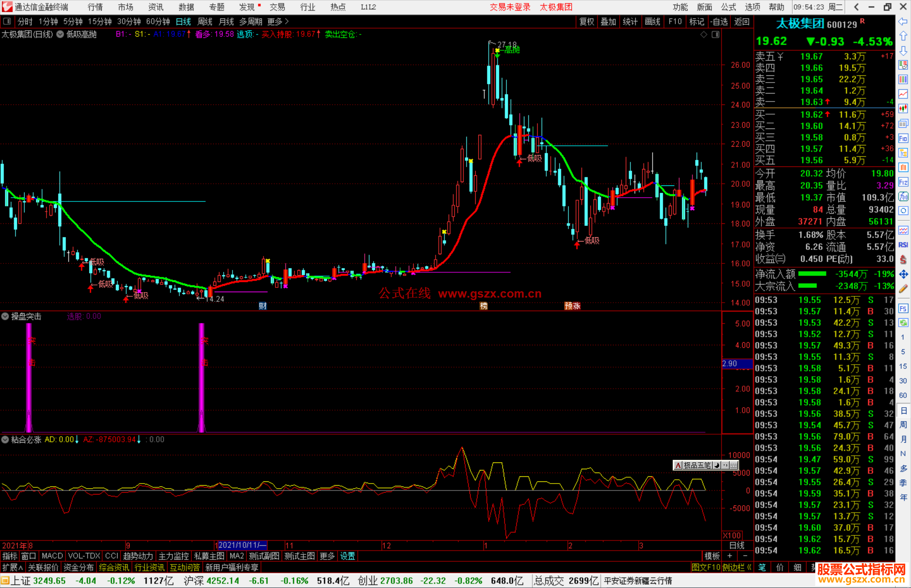Image resolution: width=911 pixels, height=588 pixels.
Task: Click the up arrow icon in right sidebar
Action: (x=903, y=36)
